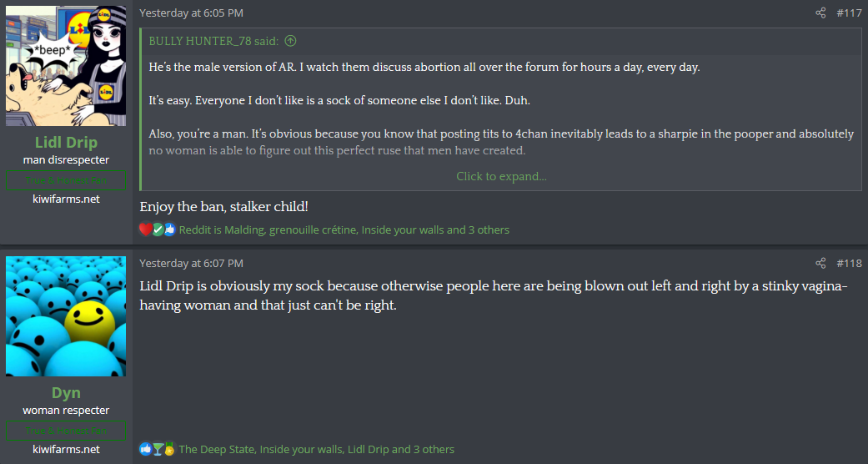This screenshot has height=464, width=868.
Task: Click the thumbs-up reaction on post #118
Action: tap(145, 449)
